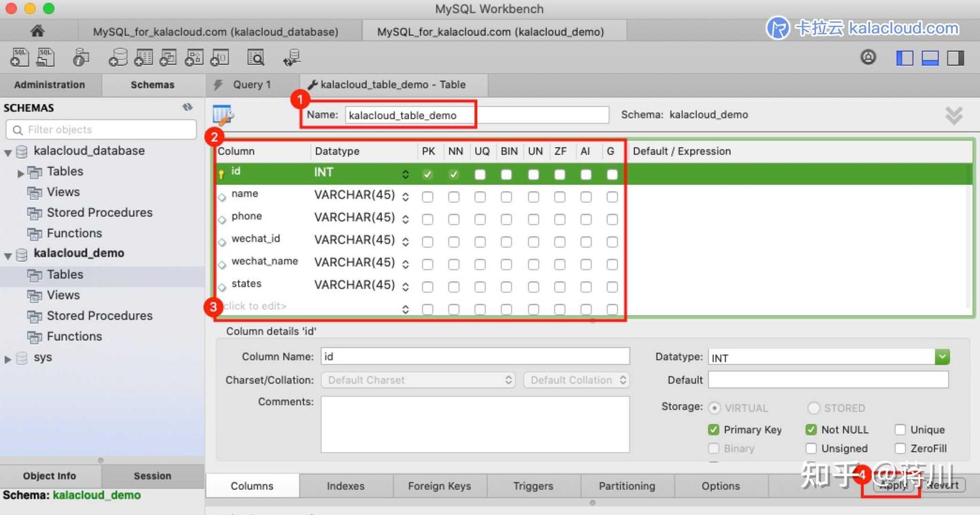Click the Apply button
This screenshot has height=515, width=980.
pos(892,486)
